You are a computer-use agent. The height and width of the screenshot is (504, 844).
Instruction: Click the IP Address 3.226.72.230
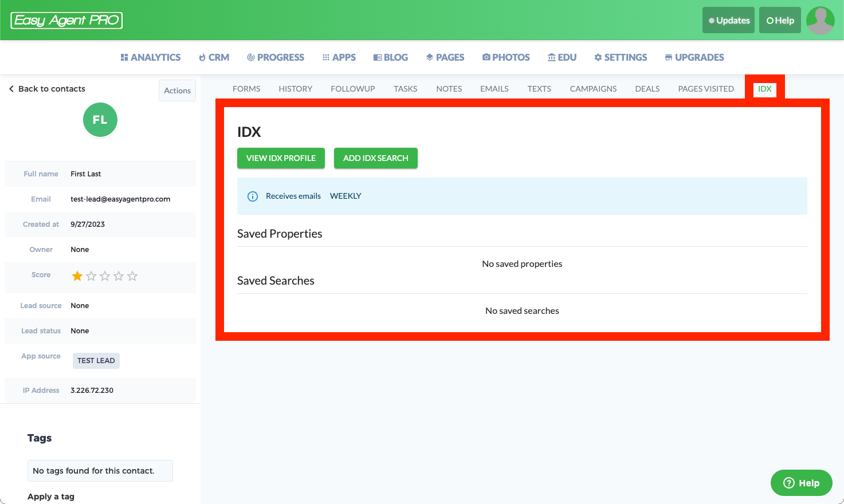(x=92, y=391)
